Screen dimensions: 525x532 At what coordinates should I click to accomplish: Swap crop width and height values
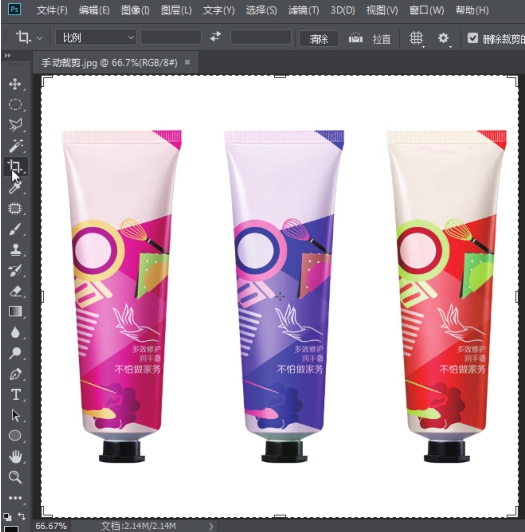point(215,37)
